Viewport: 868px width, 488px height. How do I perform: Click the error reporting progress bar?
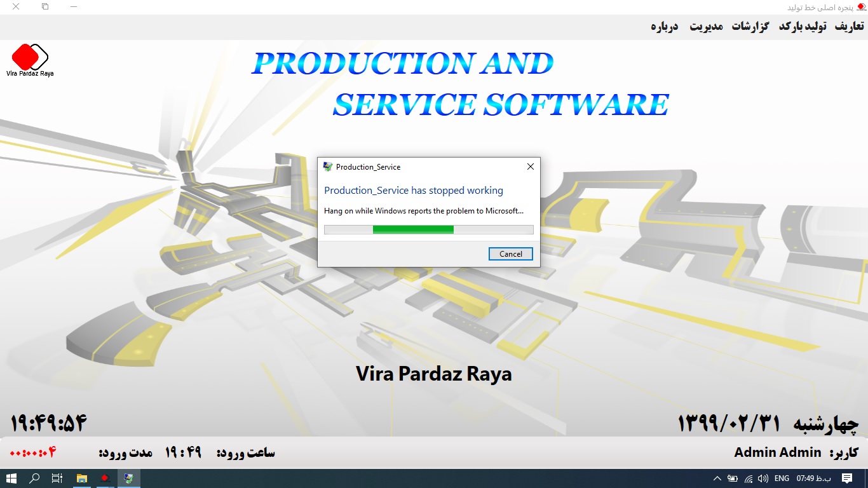429,229
